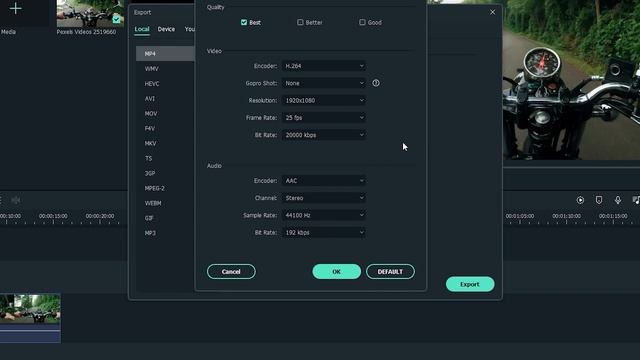Viewport: 640px width, 360px height.
Task: Click the DEFAULT button to reset settings
Action: [x=390, y=271]
